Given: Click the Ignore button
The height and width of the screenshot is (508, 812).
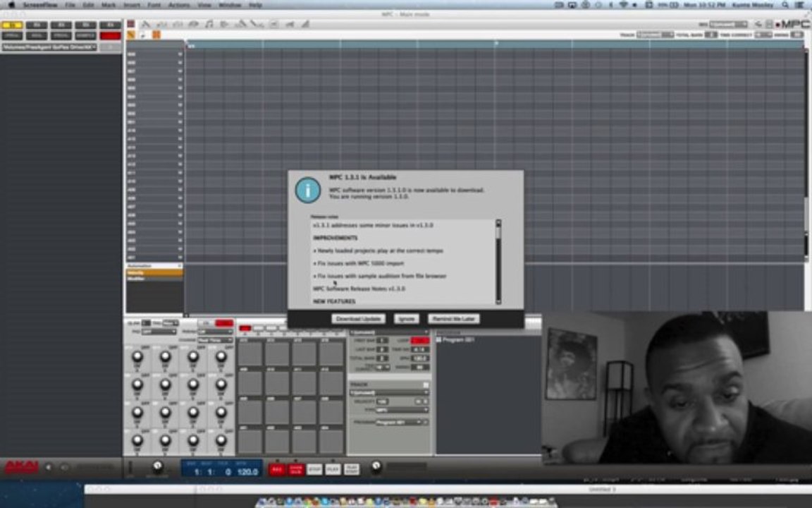Looking at the screenshot, I should [x=407, y=319].
